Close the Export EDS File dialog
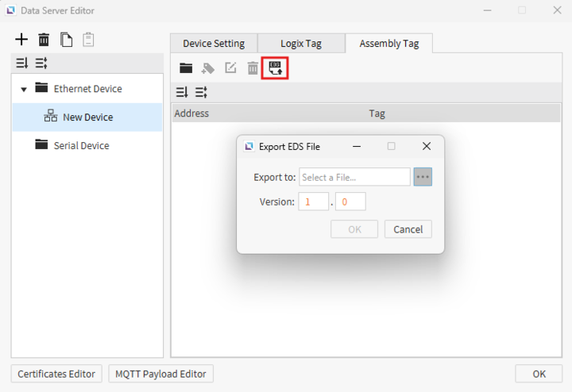The height and width of the screenshot is (392, 572). (x=427, y=146)
